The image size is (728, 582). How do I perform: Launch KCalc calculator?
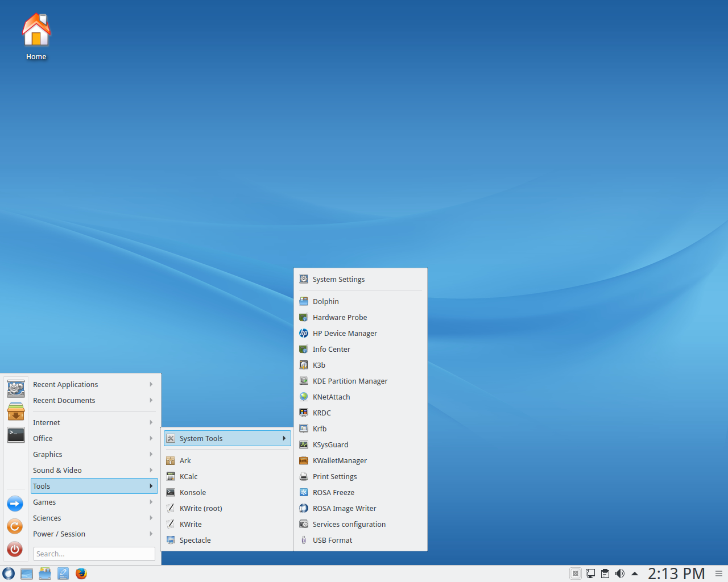(x=227, y=477)
